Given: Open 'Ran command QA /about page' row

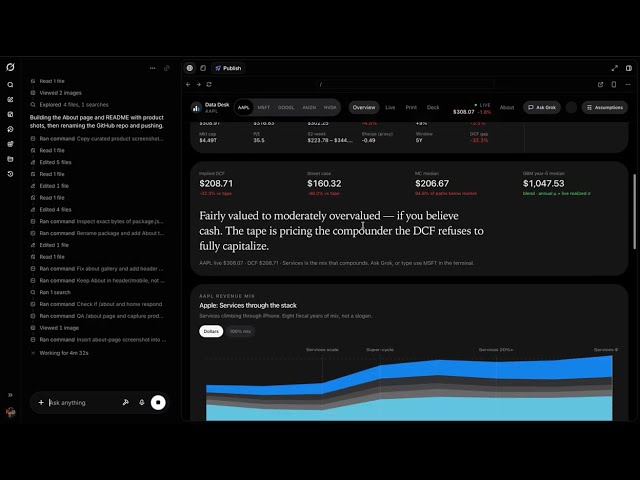Looking at the screenshot, I should tap(98, 316).
